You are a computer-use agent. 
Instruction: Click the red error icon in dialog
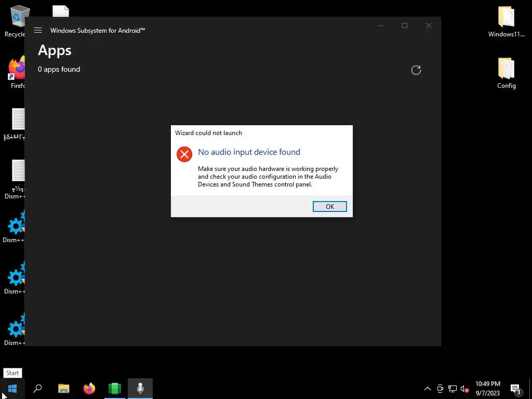click(184, 154)
